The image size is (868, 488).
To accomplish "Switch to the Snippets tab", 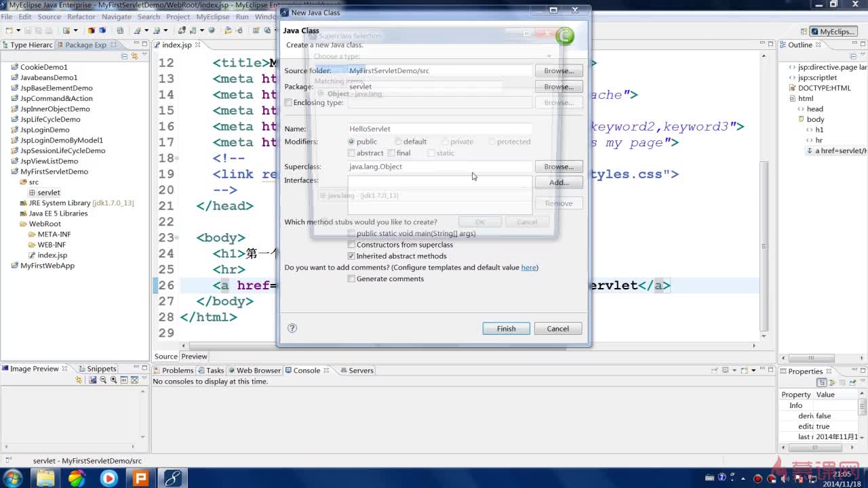I will point(98,369).
